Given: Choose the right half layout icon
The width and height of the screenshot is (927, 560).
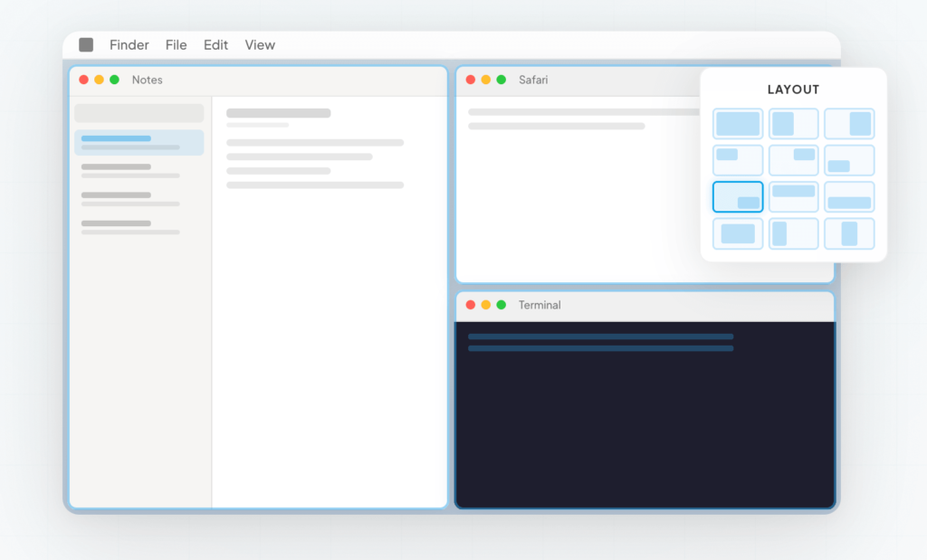Looking at the screenshot, I should tap(849, 124).
